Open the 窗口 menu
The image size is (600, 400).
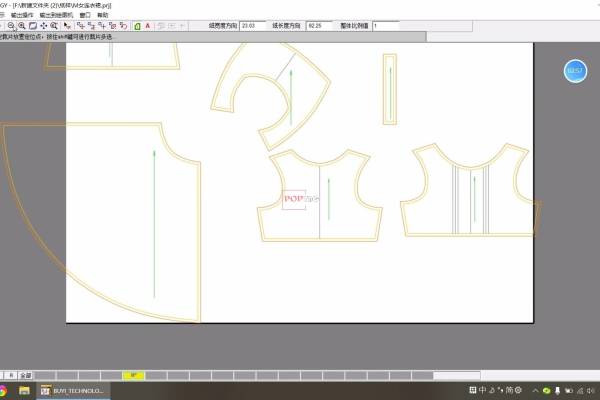click(85, 15)
